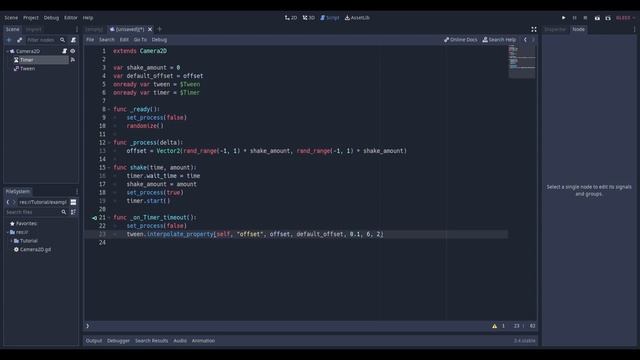The height and width of the screenshot is (360, 640).
Task: Click in the Filter nodes field
Action: coord(41,40)
